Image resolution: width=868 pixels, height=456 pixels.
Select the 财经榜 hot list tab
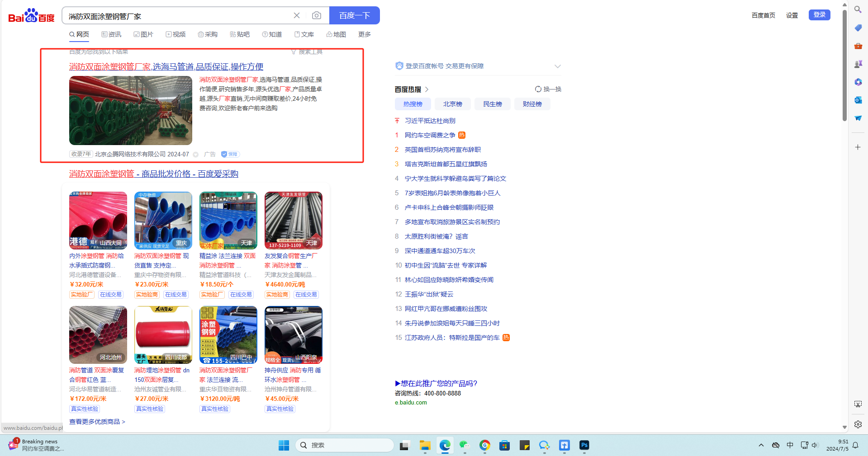coord(532,104)
